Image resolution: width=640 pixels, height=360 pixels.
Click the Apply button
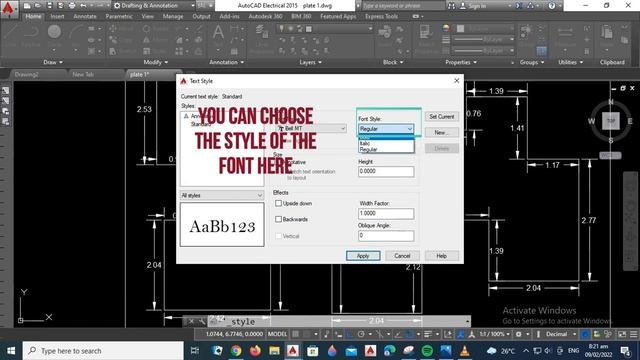pyautogui.click(x=363, y=256)
